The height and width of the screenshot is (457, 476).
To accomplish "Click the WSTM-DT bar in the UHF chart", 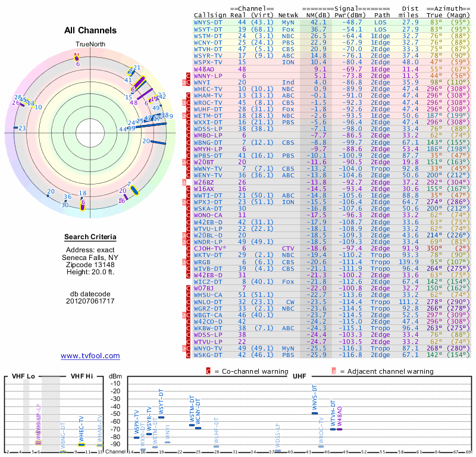I will tap(192, 425).
